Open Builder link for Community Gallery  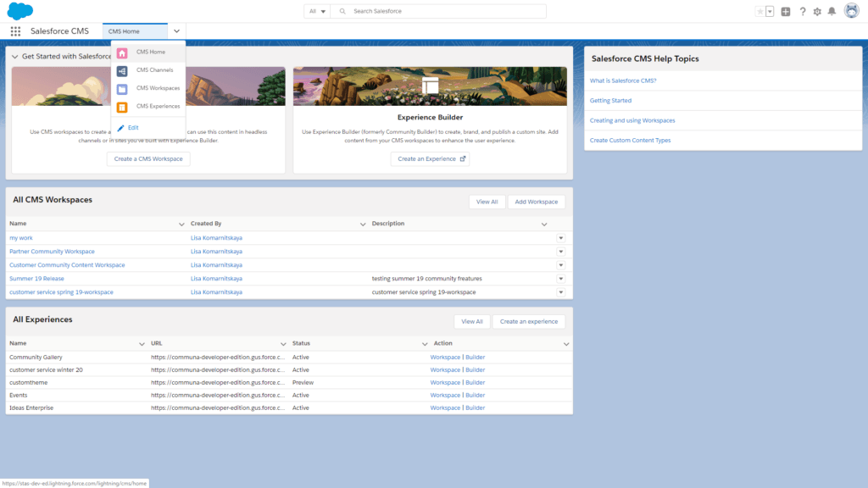475,358
